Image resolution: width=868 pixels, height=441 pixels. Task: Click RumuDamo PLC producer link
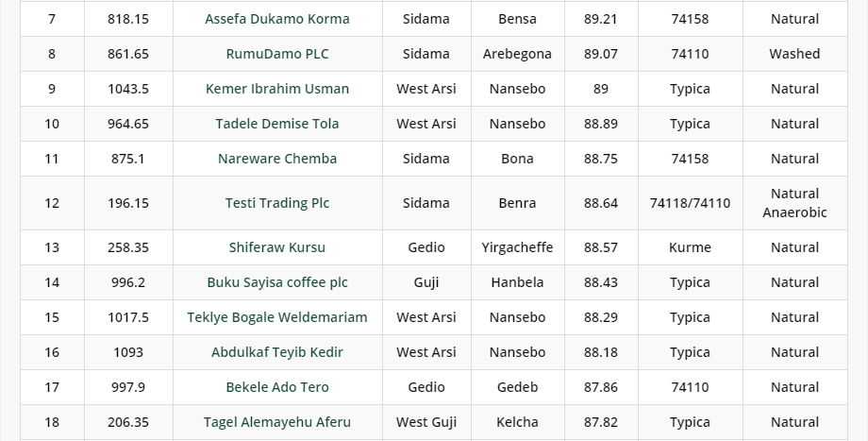277,54
